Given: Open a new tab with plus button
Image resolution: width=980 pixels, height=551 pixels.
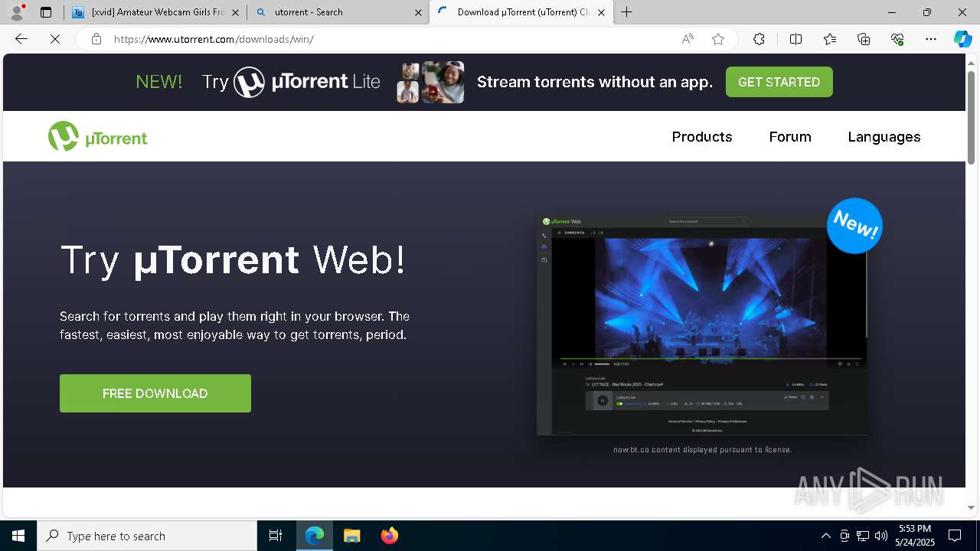Looking at the screenshot, I should point(627,12).
